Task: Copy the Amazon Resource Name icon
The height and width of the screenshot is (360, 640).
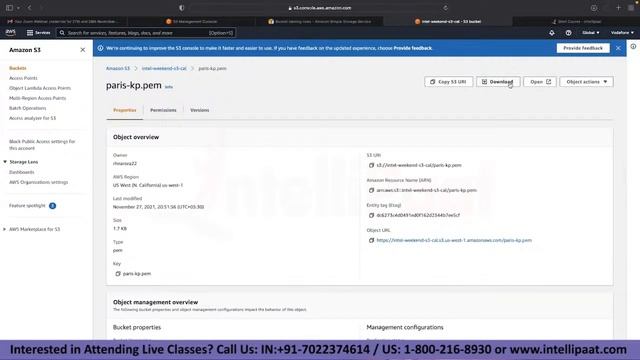Action: [x=371, y=190]
